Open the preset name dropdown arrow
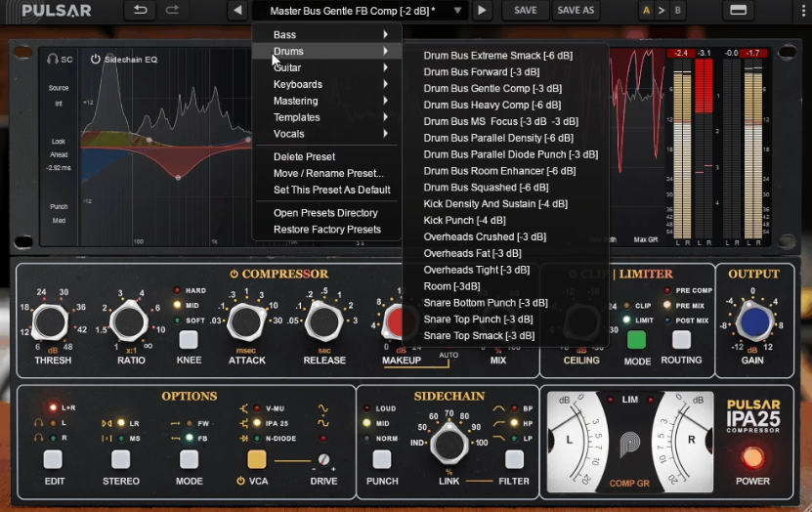Image resolution: width=812 pixels, height=512 pixels. (x=457, y=11)
